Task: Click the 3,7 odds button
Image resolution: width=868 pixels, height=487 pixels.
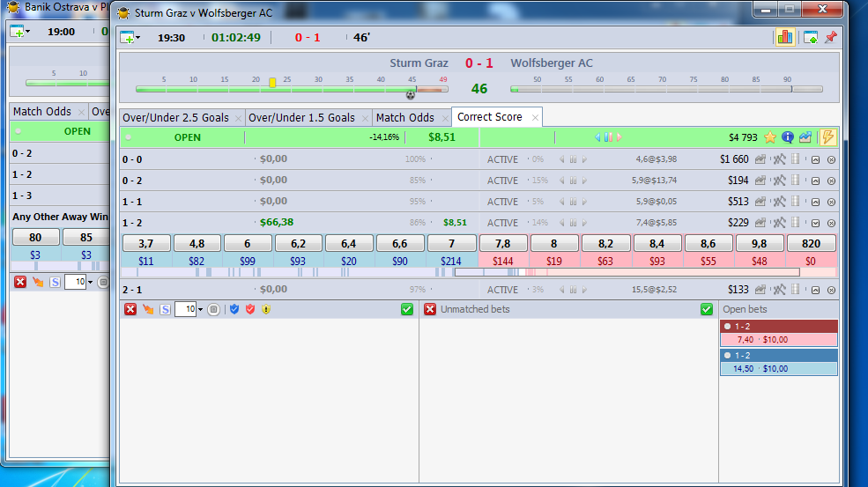Action: [146, 243]
